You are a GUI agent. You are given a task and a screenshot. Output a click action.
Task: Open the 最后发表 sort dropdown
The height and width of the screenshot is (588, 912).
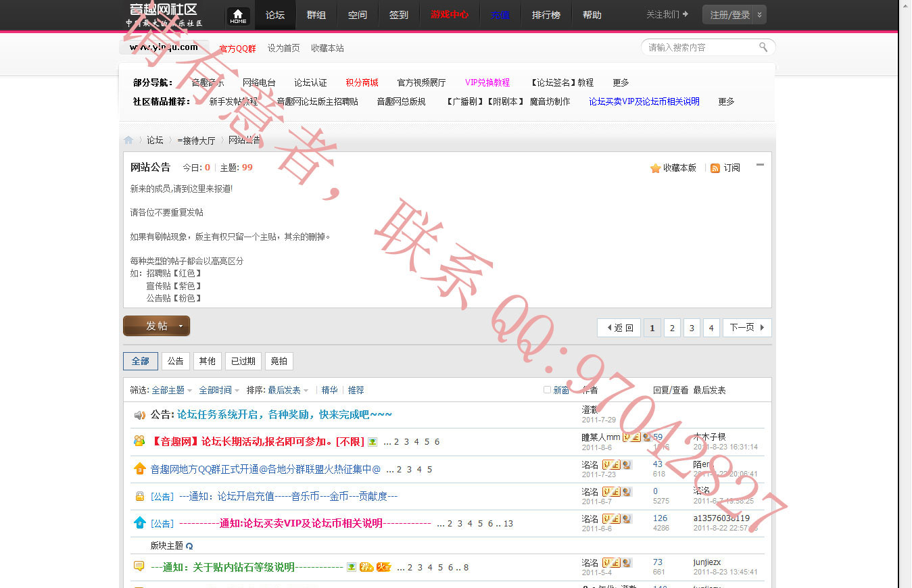click(x=288, y=390)
